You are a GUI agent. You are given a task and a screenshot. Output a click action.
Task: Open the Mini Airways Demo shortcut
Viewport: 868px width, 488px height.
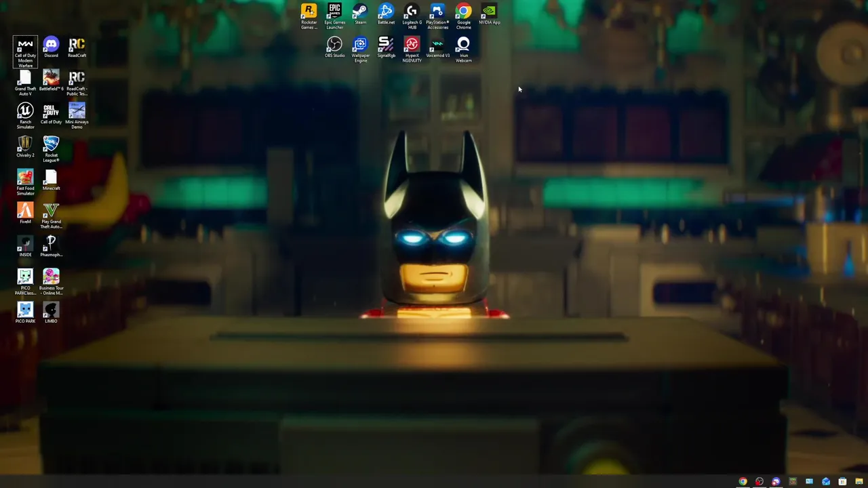(77, 116)
